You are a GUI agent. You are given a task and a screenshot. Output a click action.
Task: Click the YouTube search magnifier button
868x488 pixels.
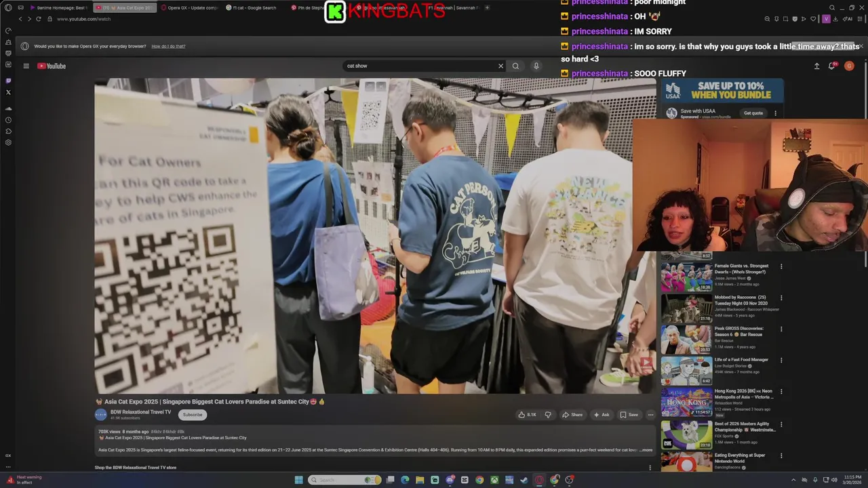[x=515, y=66]
